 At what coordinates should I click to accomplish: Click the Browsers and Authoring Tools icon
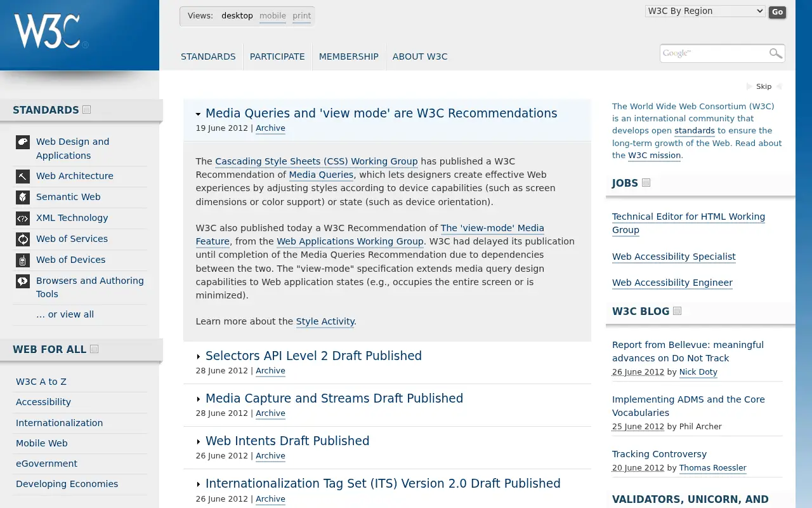(23, 281)
